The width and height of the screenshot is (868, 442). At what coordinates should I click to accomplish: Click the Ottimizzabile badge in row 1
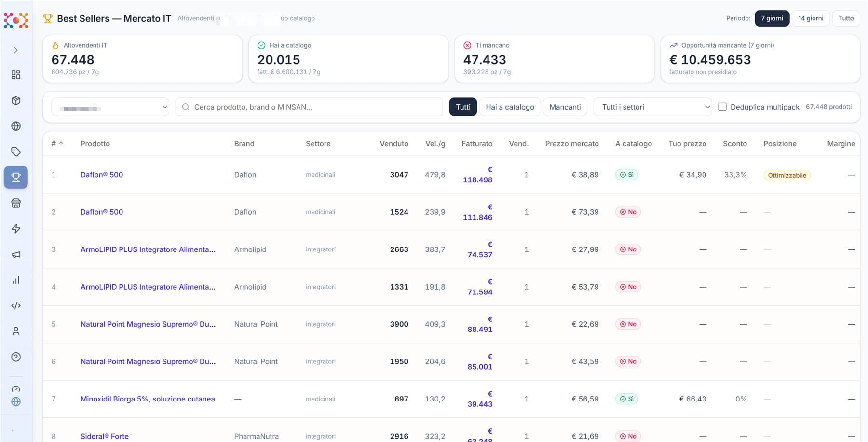click(x=787, y=175)
